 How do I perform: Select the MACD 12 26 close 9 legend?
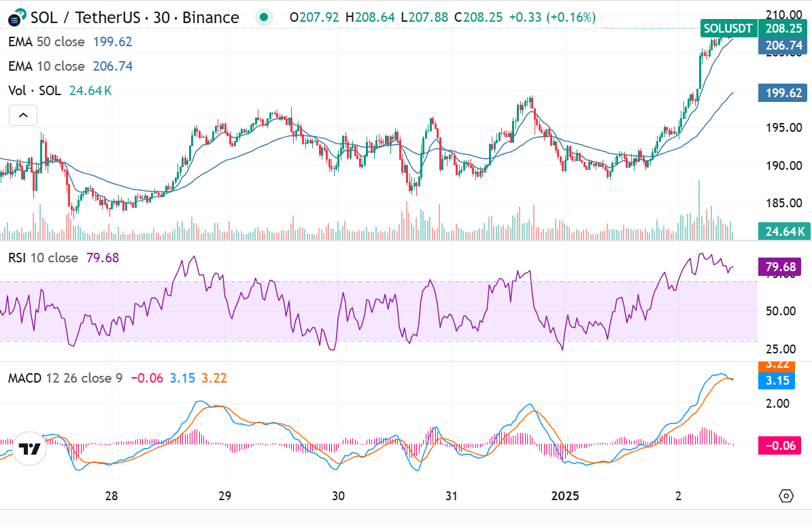point(65,378)
